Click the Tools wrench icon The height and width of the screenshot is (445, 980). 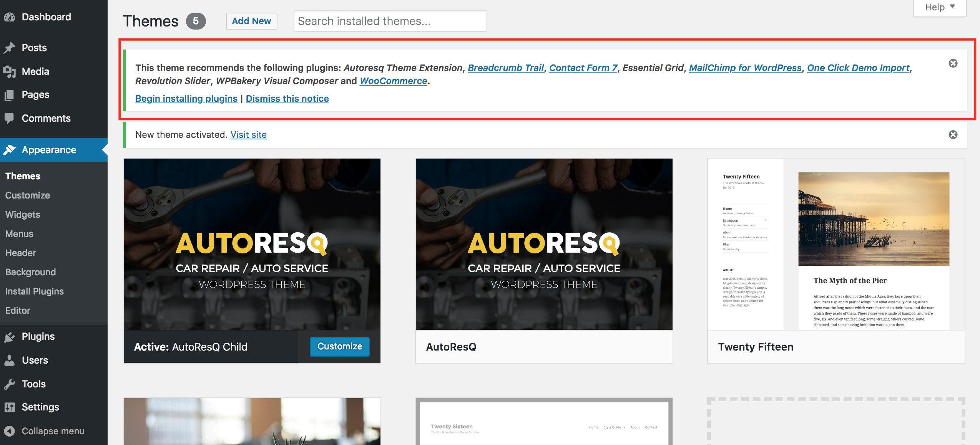(x=10, y=384)
